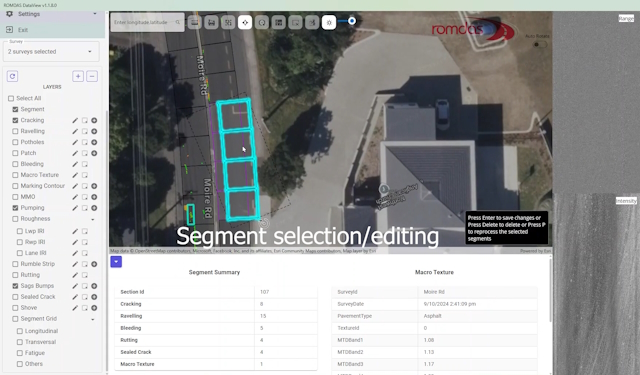Enable the Ravelling layer checkbox
Image resolution: width=640 pixels, height=375 pixels.
(15, 131)
